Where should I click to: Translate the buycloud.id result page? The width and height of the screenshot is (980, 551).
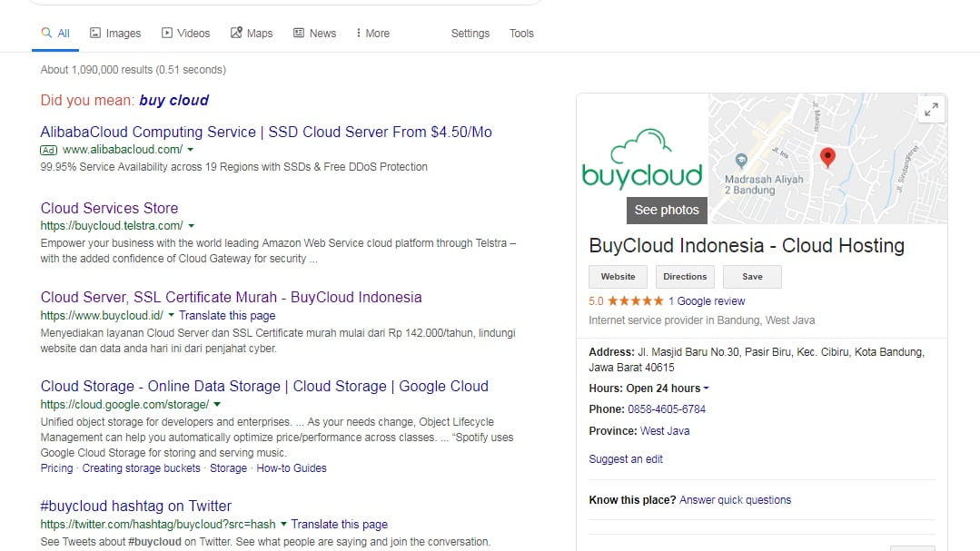click(x=227, y=316)
